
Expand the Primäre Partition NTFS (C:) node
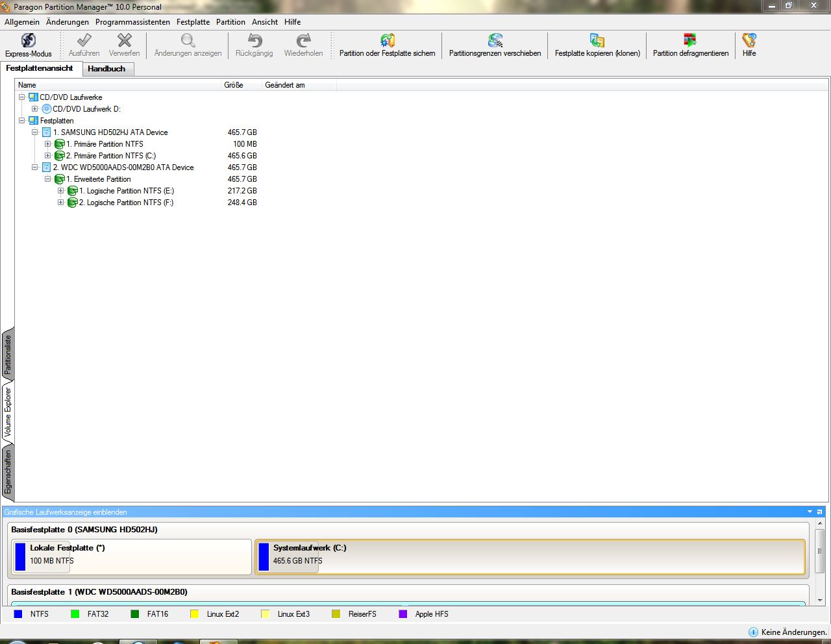click(x=48, y=156)
